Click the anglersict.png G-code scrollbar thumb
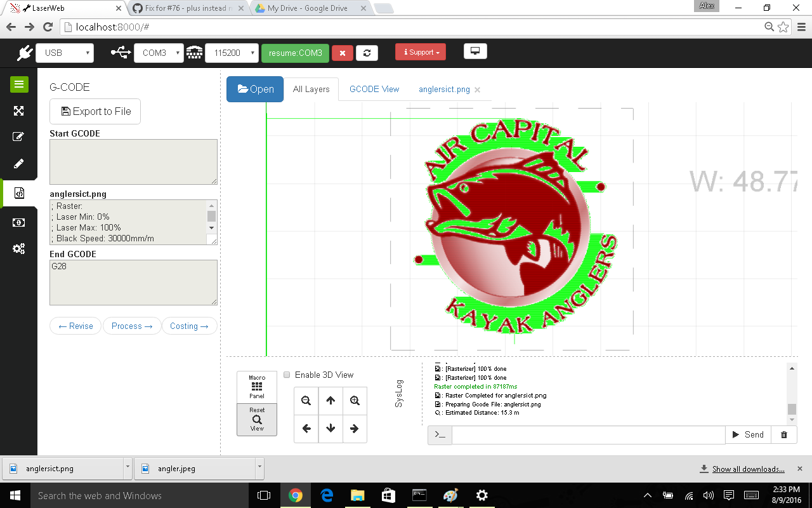The image size is (812, 508). (x=211, y=216)
